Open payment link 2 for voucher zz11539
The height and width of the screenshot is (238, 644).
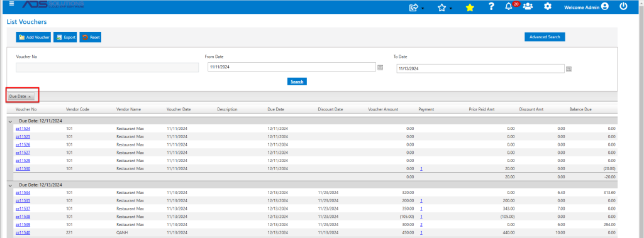coord(421,224)
